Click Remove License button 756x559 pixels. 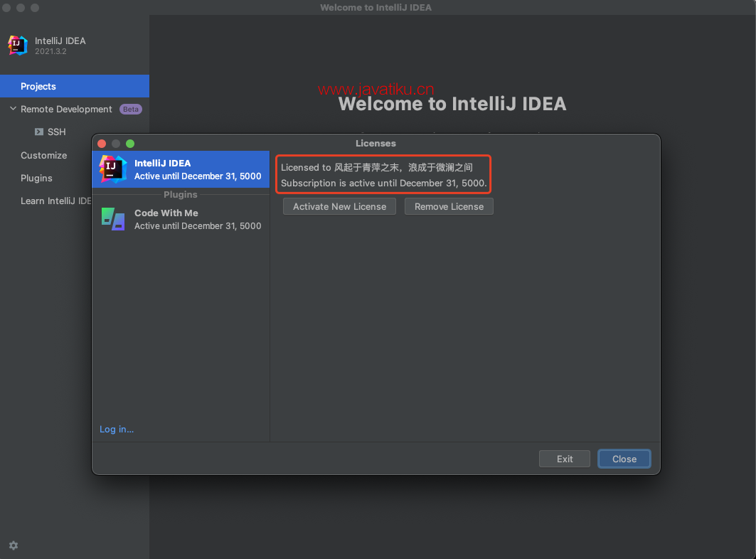tap(449, 206)
